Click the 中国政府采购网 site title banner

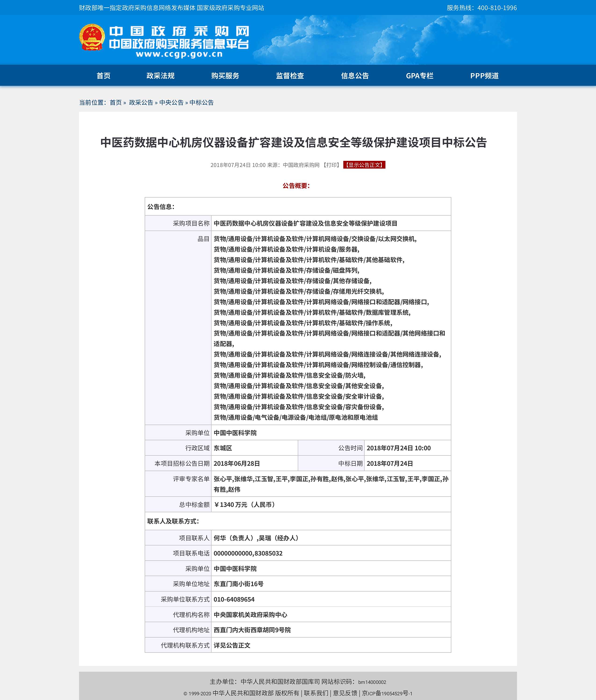179,31
